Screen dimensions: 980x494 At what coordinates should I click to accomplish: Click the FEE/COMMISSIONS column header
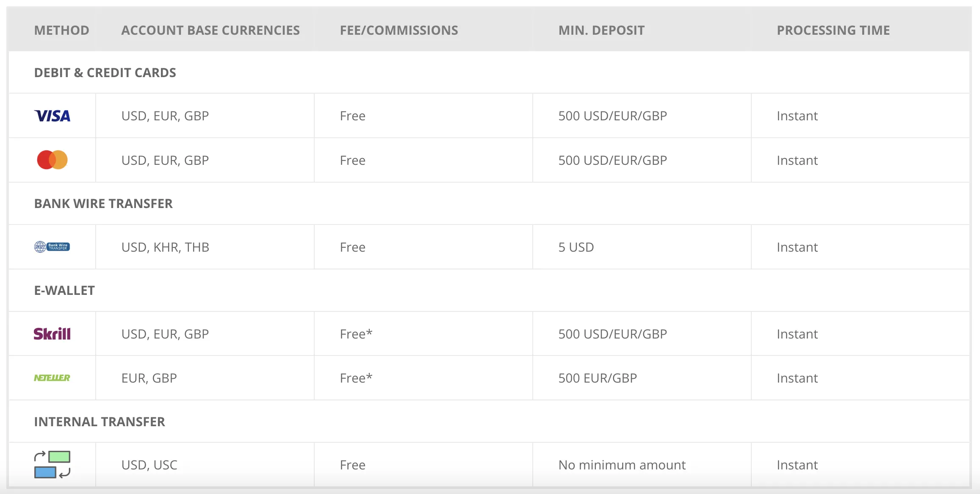coord(399,30)
